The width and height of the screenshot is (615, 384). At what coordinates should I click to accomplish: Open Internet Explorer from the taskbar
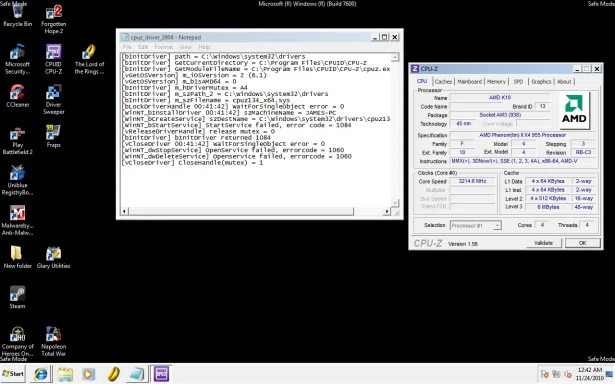pyautogui.click(x=41, y=374)
